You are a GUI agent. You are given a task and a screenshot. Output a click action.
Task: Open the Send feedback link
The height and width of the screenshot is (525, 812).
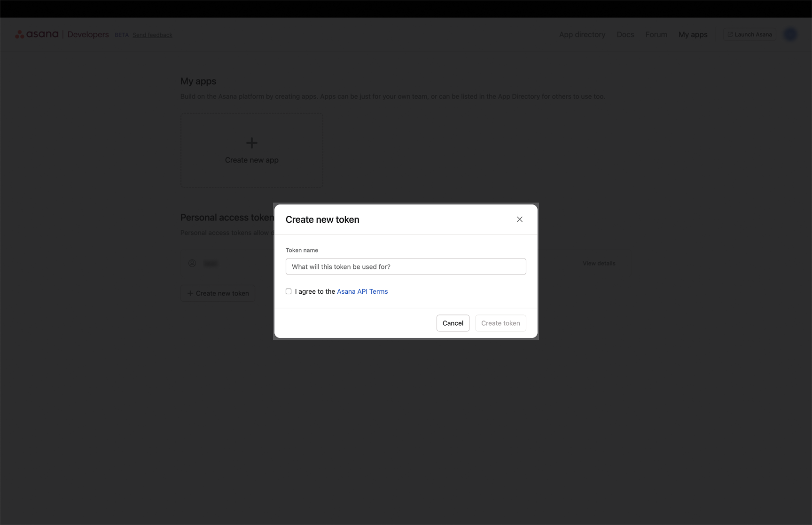coord(152,34)
